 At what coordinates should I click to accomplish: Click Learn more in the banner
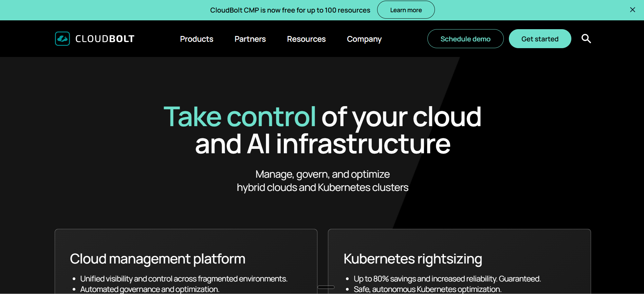pos(406,10)
